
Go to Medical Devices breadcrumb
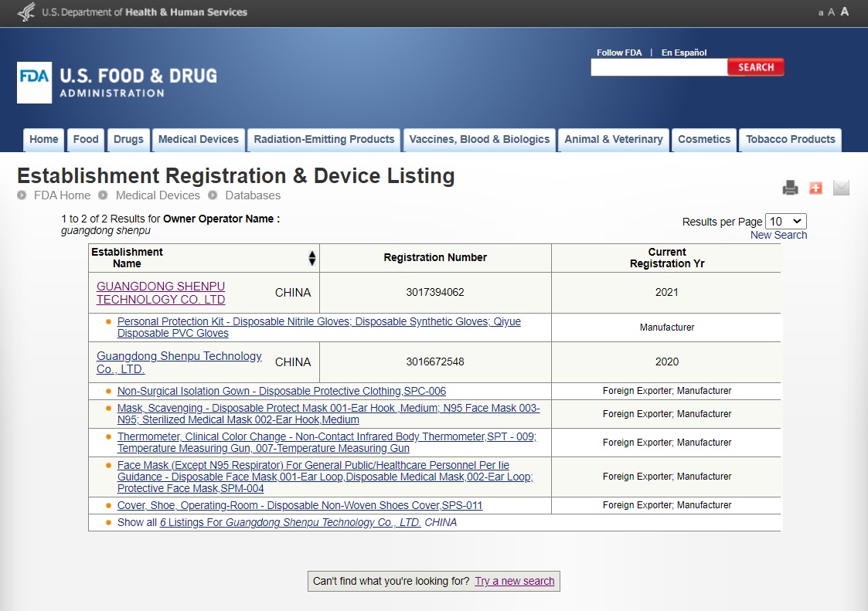coord(158,195)
